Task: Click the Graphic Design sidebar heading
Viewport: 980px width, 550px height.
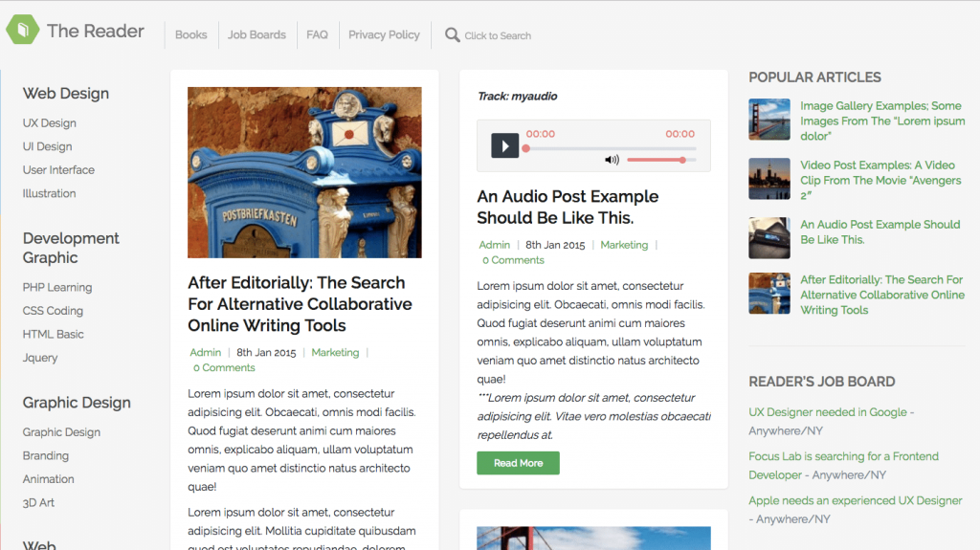Action: click(77, 403)
